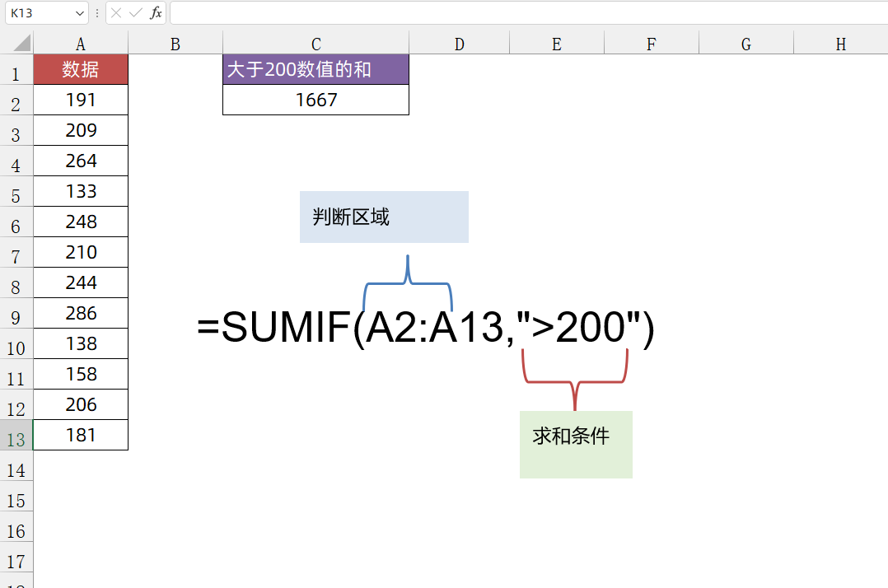Select the 数据 header cell

(80, 69)
